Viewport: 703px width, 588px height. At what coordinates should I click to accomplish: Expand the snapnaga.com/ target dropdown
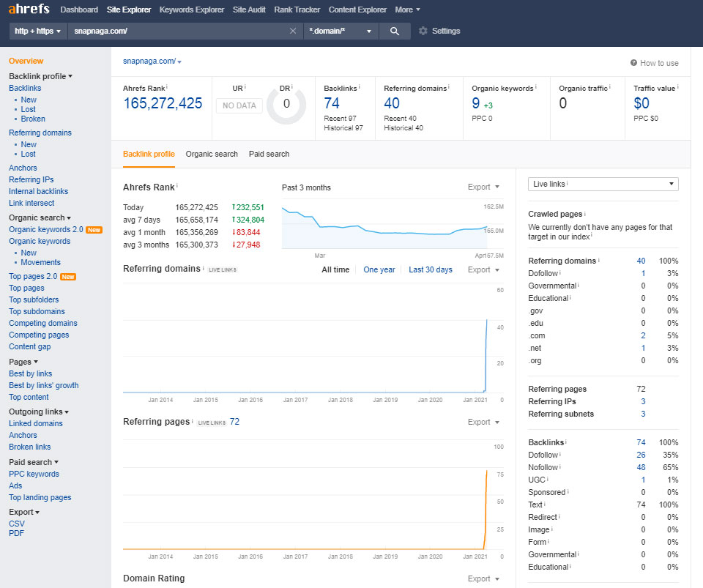pyautogui.click(x=179, y=62)
